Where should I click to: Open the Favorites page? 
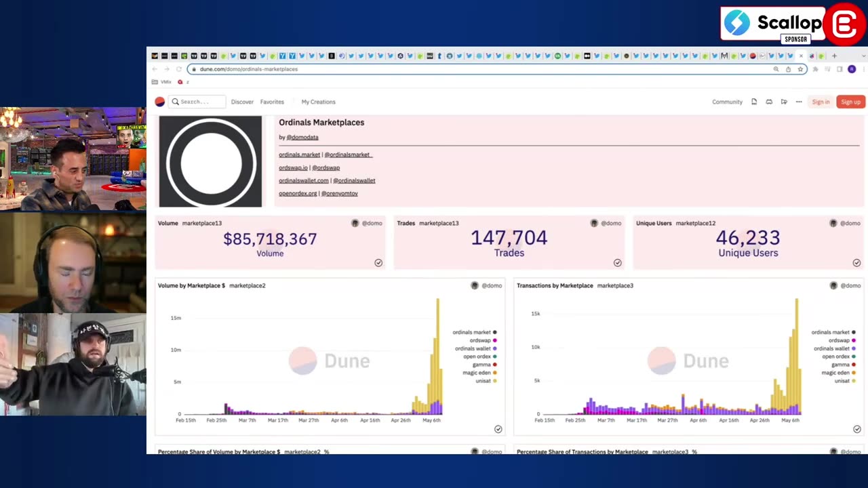272,102
